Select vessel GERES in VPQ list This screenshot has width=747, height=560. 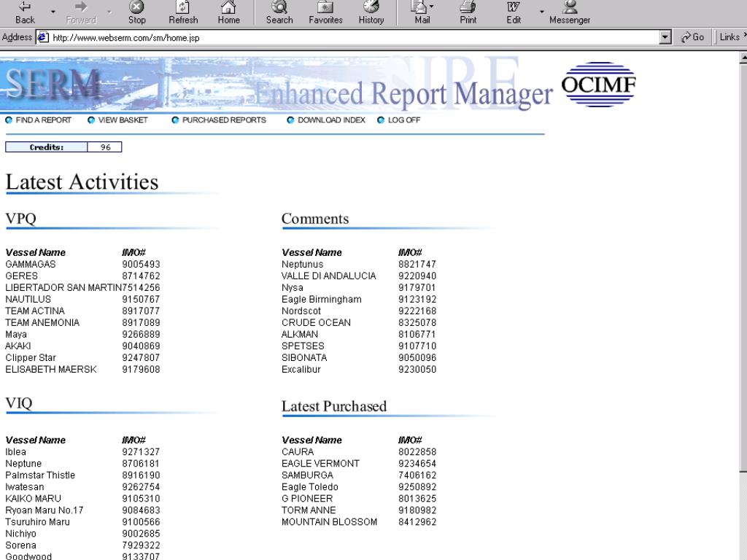click(21, 276)
